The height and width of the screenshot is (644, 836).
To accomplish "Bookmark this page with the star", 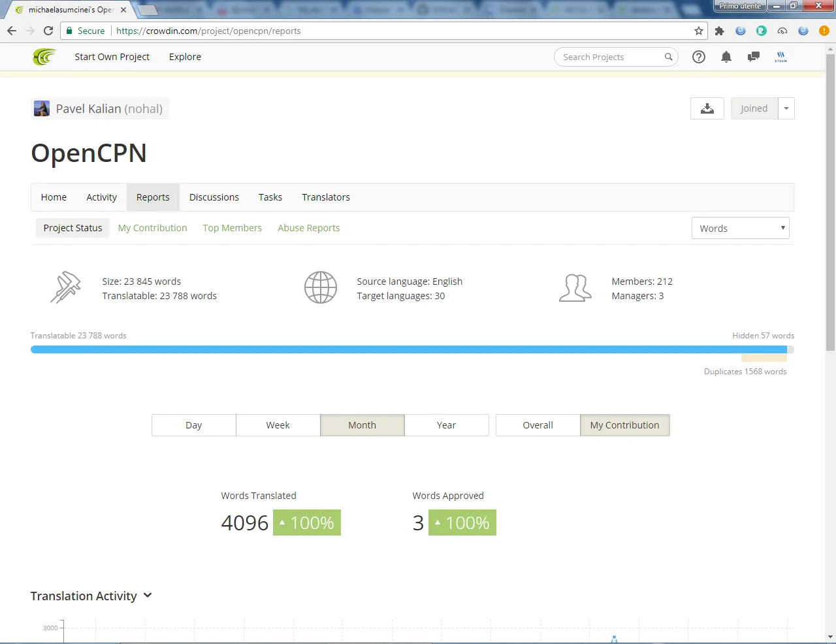I will click(699, 31).
